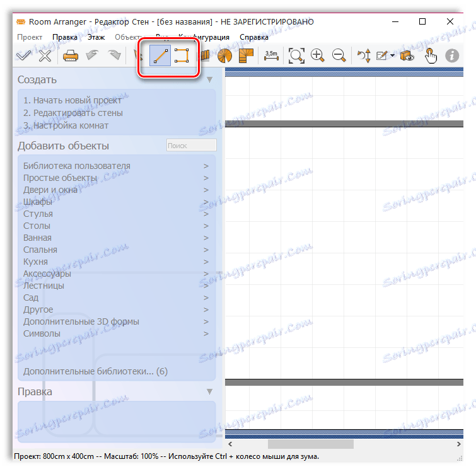Undo the last action in the toolbar
This screenshot has height=474, width=476.
(92, 55)
